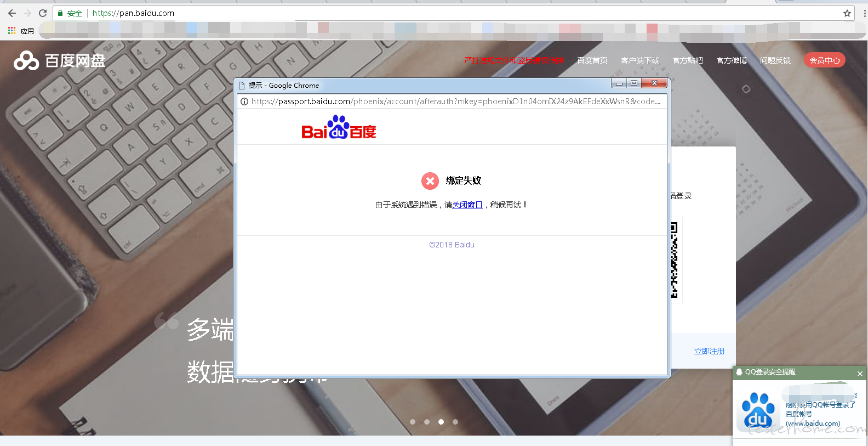Viewport: 868px width, 446px height.
Task: Bookmark this page with the star icon
Action: 847,13
